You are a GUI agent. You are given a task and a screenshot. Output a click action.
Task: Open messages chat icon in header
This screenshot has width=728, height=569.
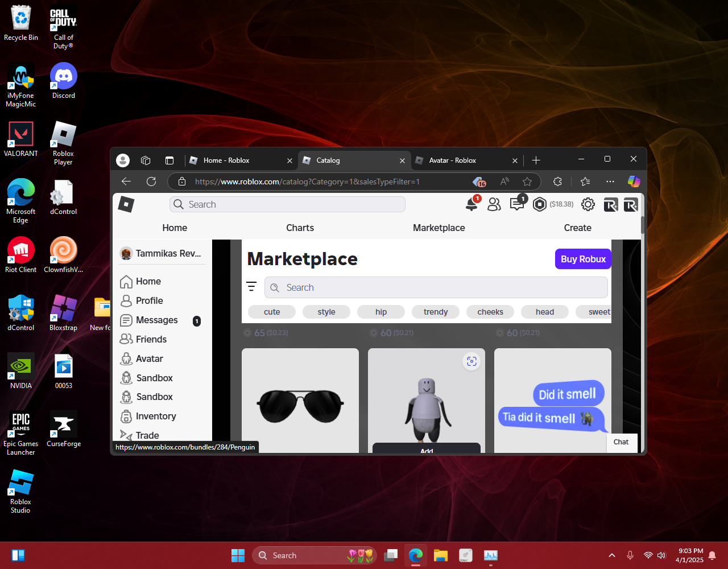(x=517, y=204)
